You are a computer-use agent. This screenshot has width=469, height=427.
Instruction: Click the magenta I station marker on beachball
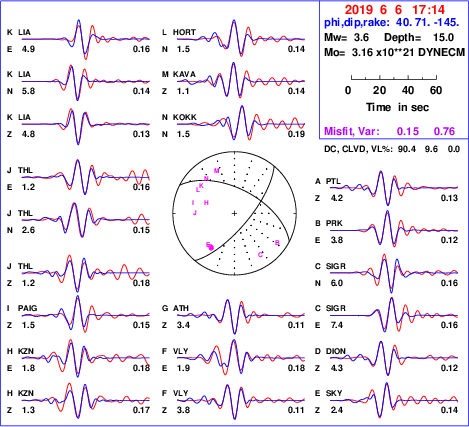coord(193,203)
